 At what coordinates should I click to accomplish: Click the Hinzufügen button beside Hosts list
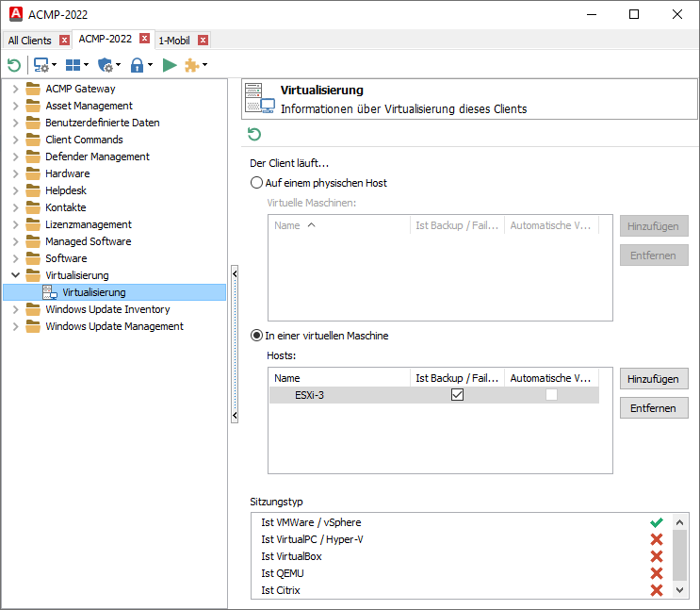coord(654,379)
